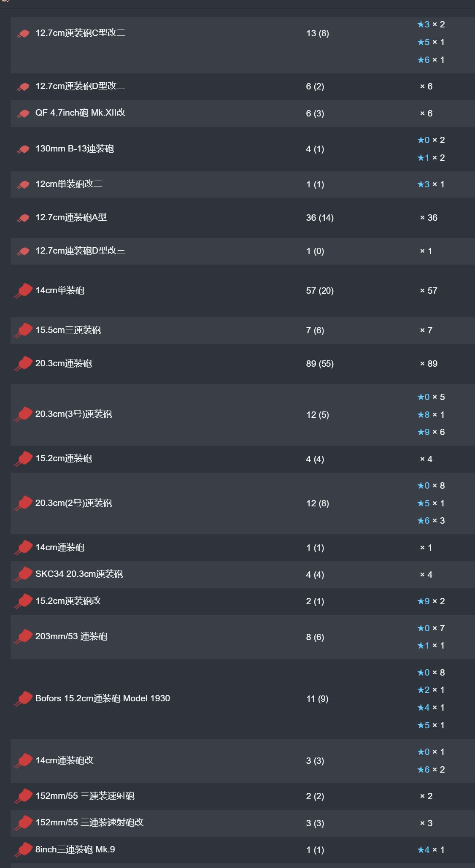Click the gun icon next to QF 4.7inch砲 Mk.XII改
Image resolution: width=475 pixels, height=868 pixels.
pos(23,114)
